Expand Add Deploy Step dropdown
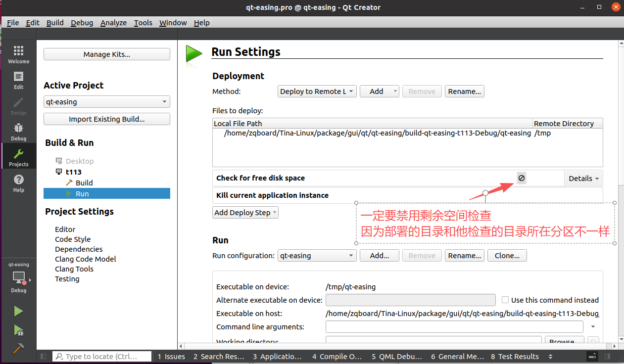The width and height of the screenshot is (624, 364). (x=245, y=213)
